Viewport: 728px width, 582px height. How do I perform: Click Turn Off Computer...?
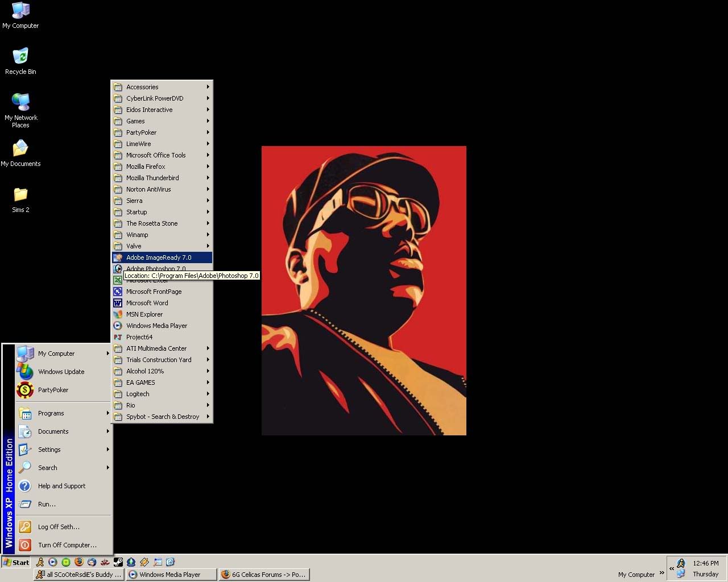click(x=63, y=545)
